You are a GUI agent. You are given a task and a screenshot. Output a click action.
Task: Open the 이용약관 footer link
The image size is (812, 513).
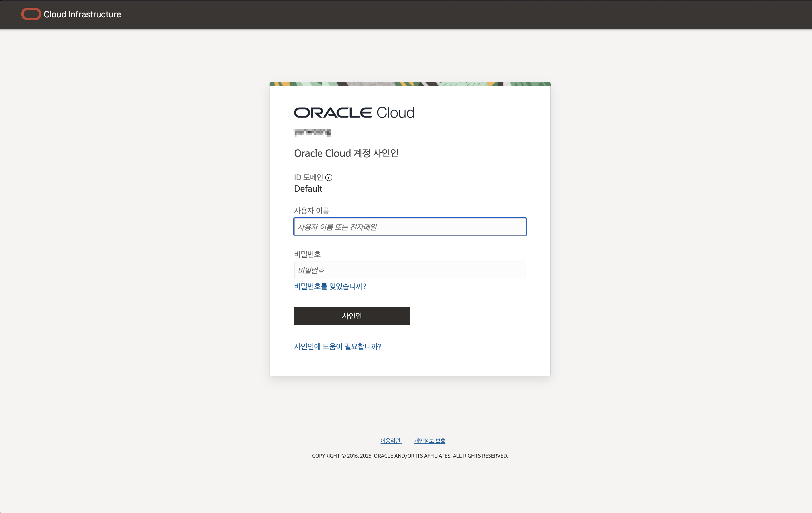(391, 441)
